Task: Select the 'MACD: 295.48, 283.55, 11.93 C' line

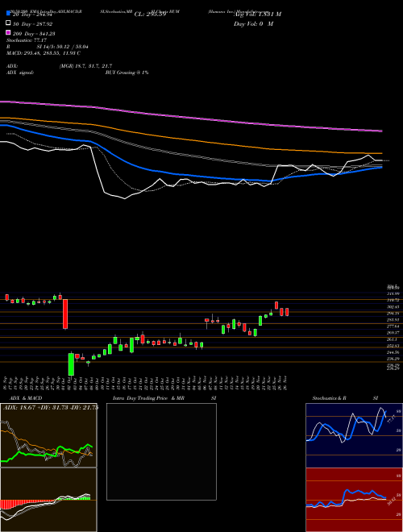Action: (44, 53)
